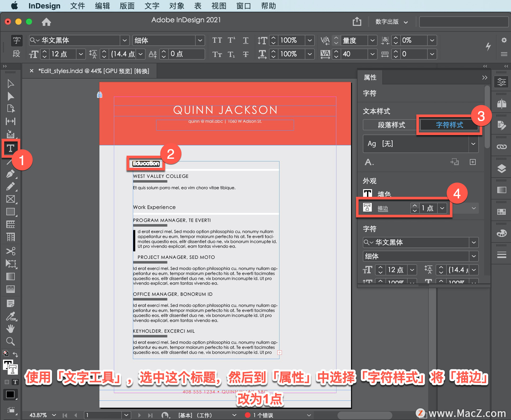The width and height of the screenshot is (511, 420).
Task: Select the Pen tool
Action: click(x=11, y=174)
